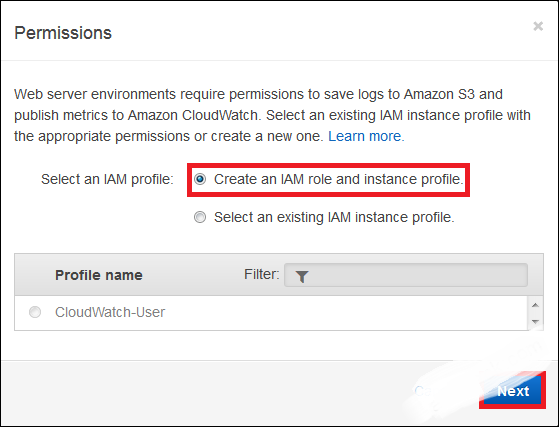Click the Next button
559x427 pixels.
click(513, 391)
